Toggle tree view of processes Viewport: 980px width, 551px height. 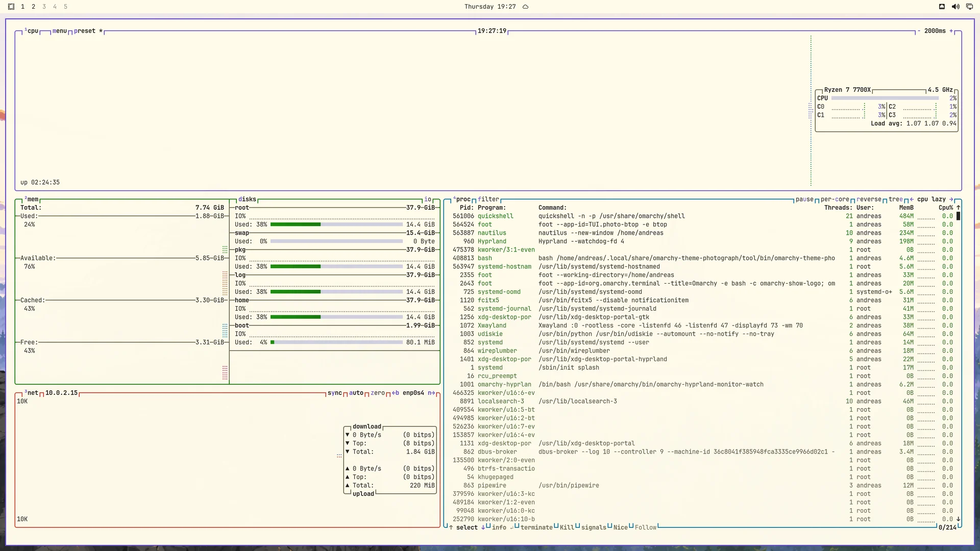(x=896, y=199)
